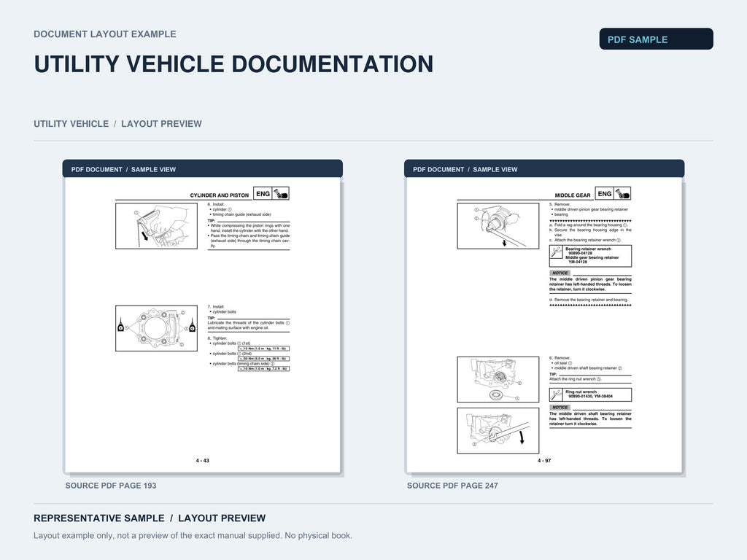Click the ring nut wrench illustration

(x=498, y=430)
